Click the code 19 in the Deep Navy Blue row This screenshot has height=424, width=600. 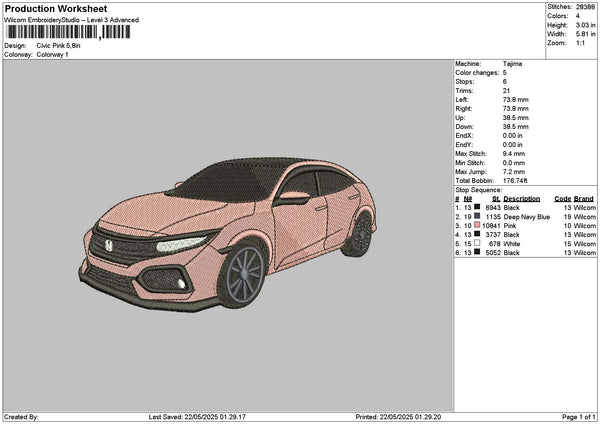point(567,217)
